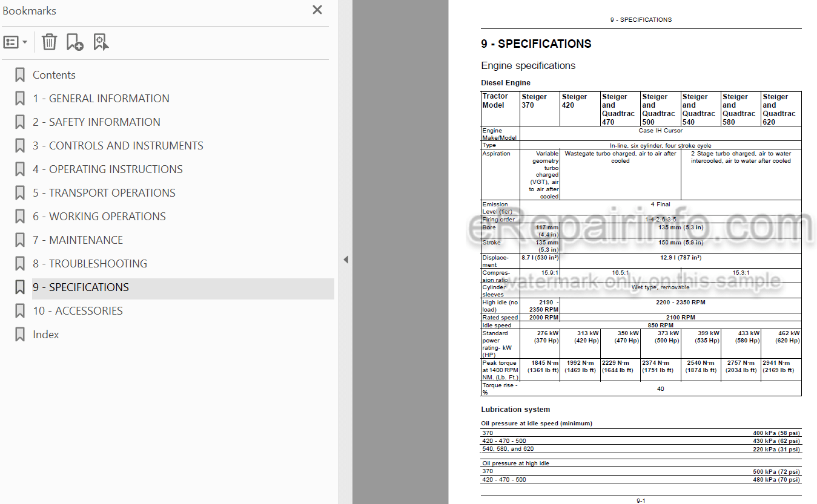The width and height of the screenshot is (817, 504).
Task: Click the bookmark icon beside 9 - SPECIFICATIONS
Action: point(20,287)
